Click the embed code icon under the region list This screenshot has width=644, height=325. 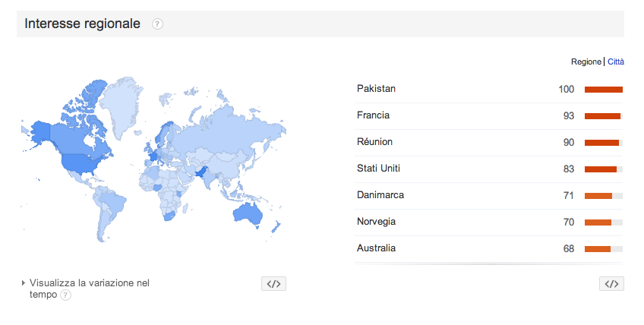(x=611, y=284)
